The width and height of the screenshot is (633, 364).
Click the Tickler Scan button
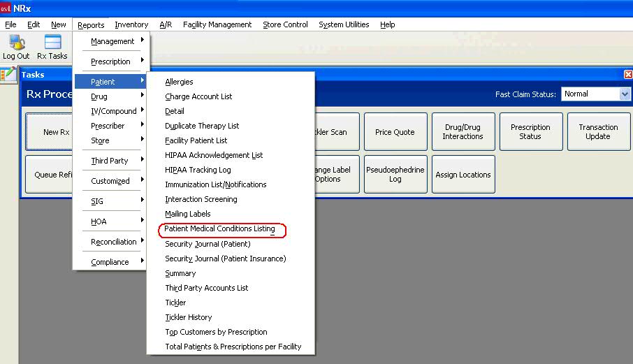tap(337, 132)
